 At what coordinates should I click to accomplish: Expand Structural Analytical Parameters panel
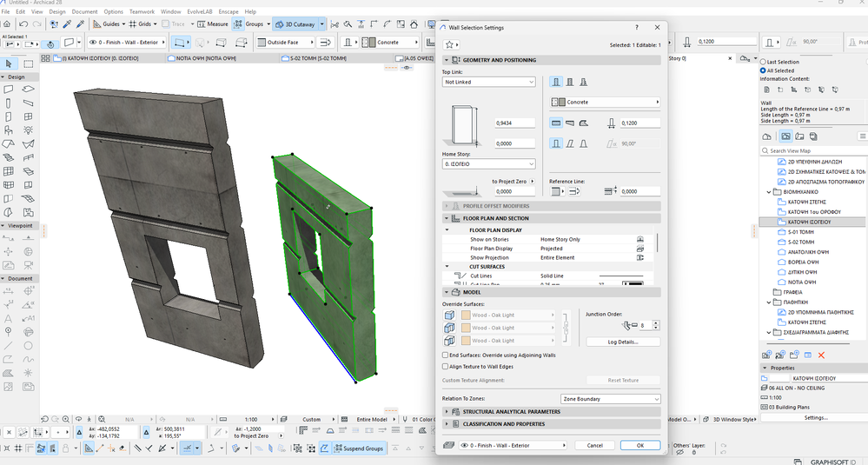click(x=447, y=411)
